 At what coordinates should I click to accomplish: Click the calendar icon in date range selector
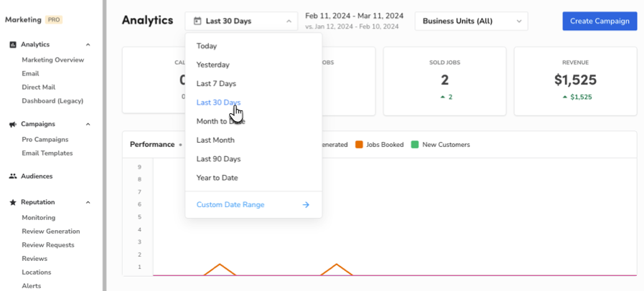(x=197, y=21)
